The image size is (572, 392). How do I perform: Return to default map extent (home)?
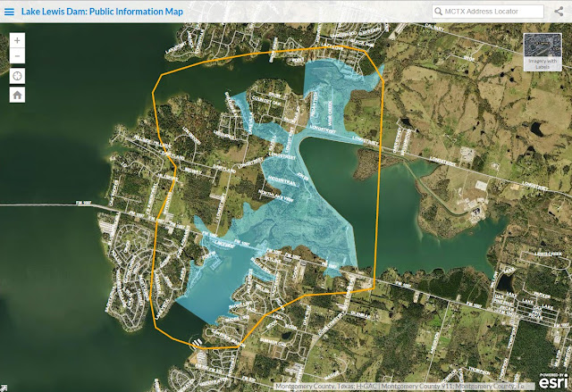pos(17,95)
